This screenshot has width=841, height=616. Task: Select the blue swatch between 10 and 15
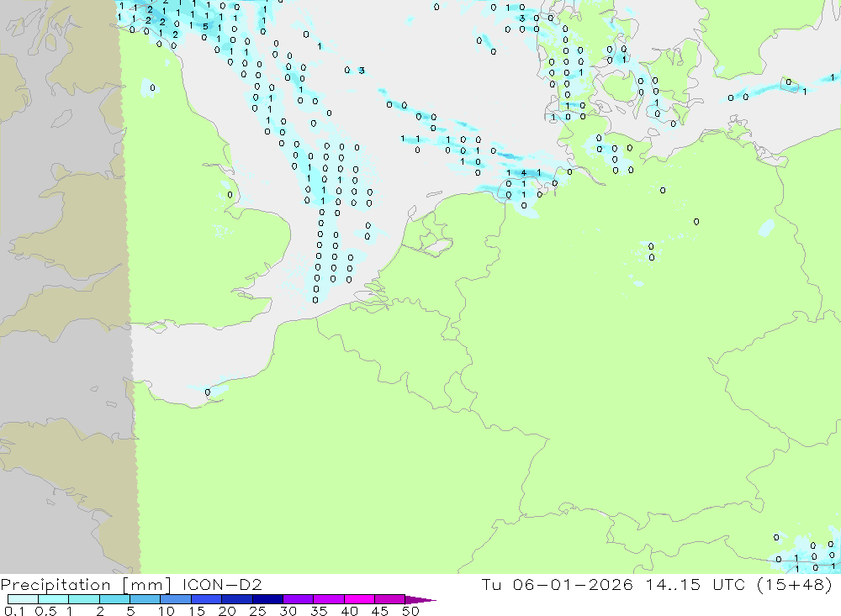click(x=176, y=599)
